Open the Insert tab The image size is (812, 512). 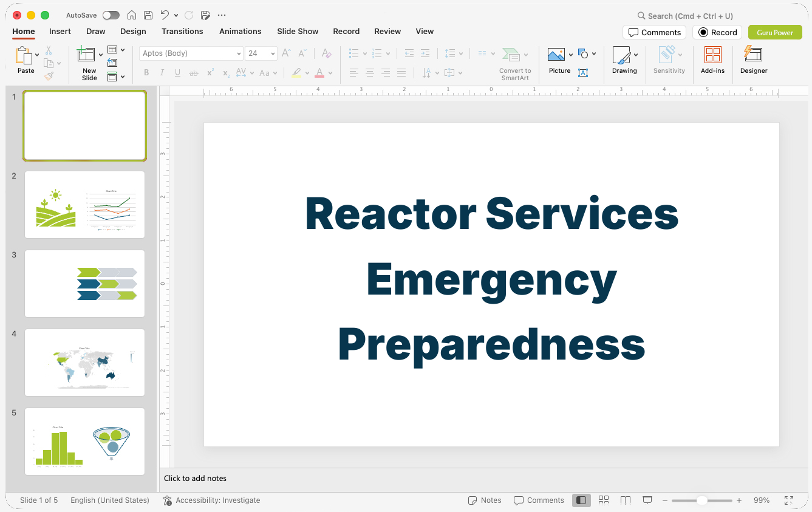tap(60, 32)
